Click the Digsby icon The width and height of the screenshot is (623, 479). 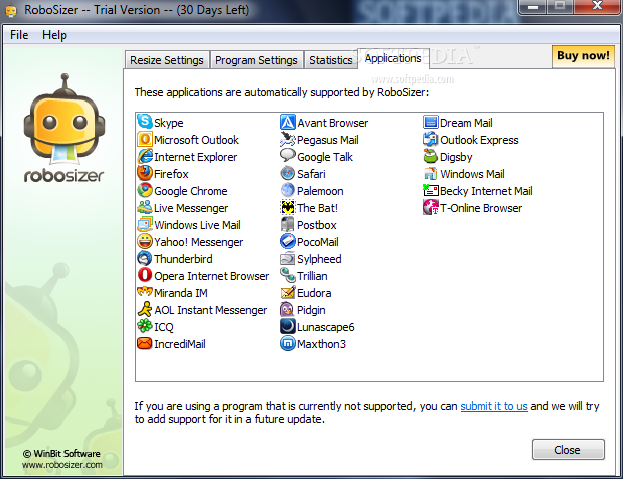tap(431, 156)
